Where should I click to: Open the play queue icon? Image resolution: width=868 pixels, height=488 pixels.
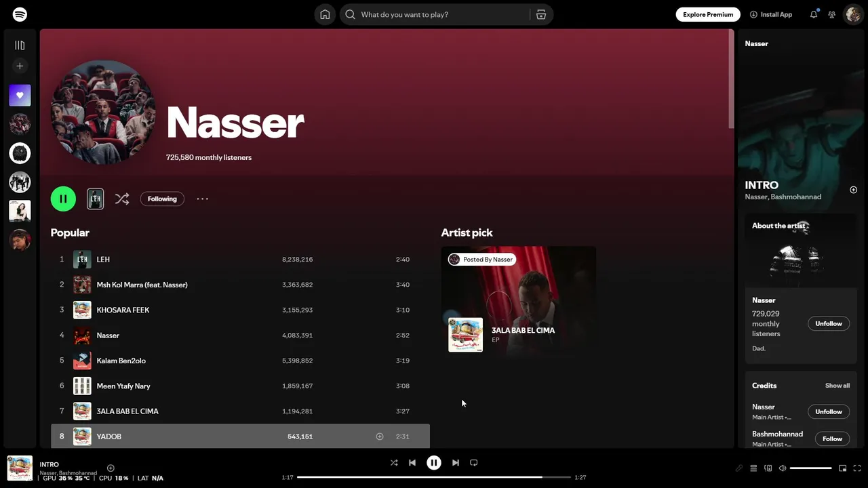(753, 468)
